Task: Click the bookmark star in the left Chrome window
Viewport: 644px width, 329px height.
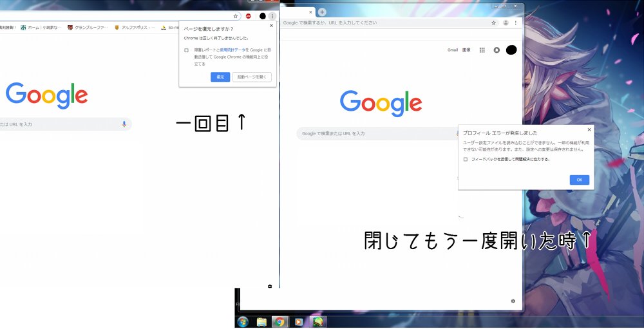Action: tap(235, 17)
